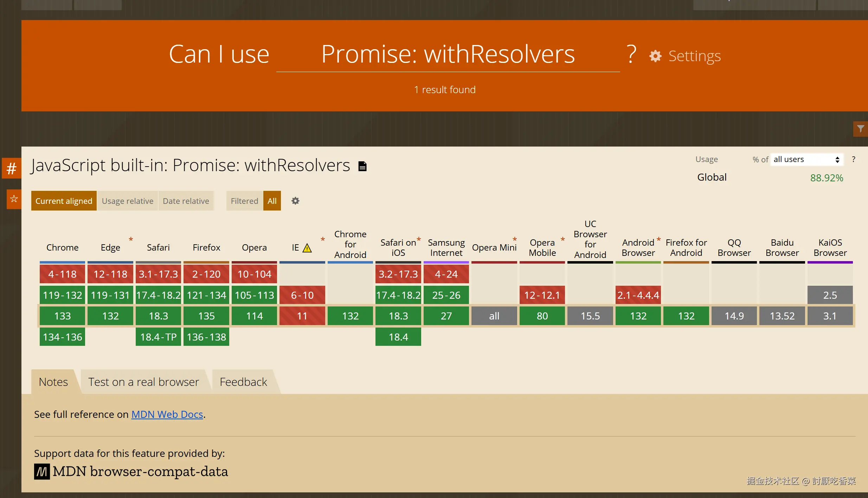Click the MDN browser-compat-data link
868x498 pixels.
pyautogui.click(x=131, y=472)
